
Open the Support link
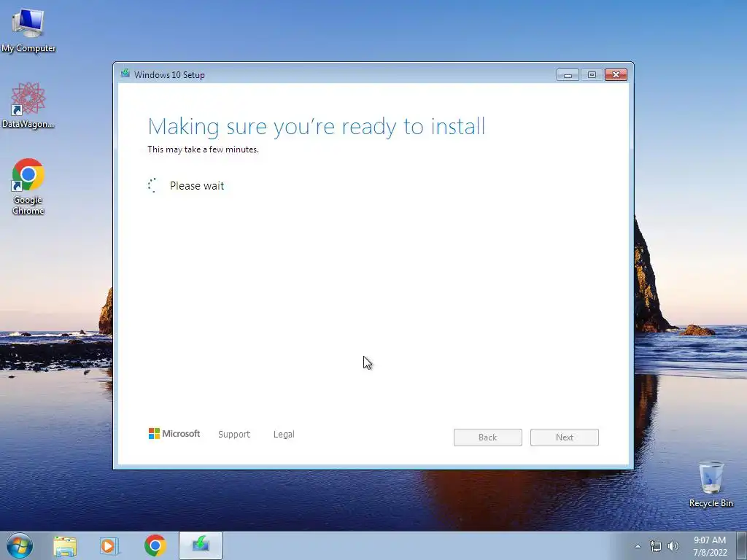234,435
